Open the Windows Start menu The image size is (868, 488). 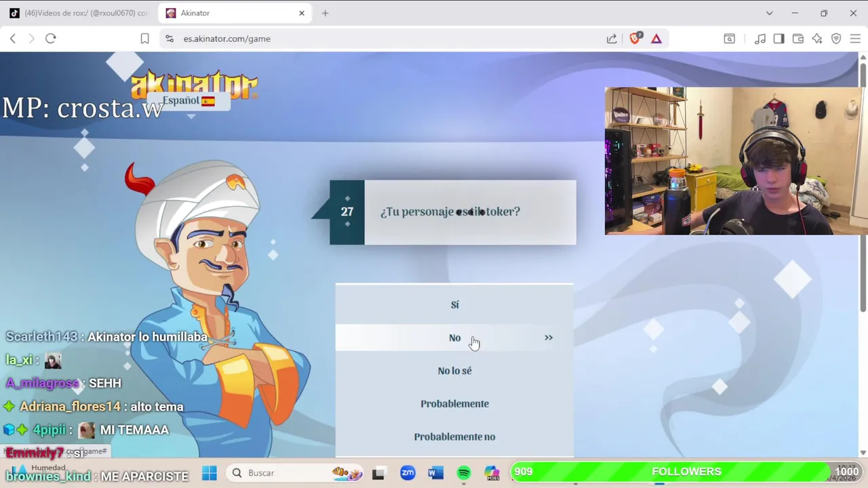pos(209,472)
